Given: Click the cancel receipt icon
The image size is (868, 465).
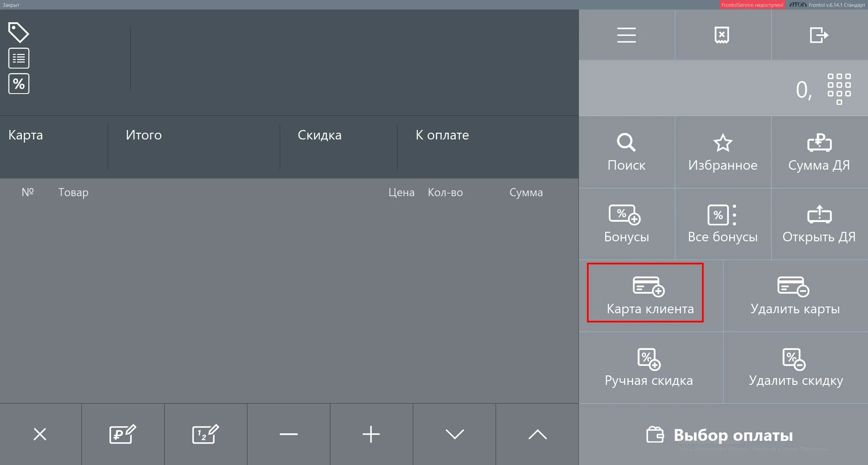Looking at the screenshot, I should 722,35.
